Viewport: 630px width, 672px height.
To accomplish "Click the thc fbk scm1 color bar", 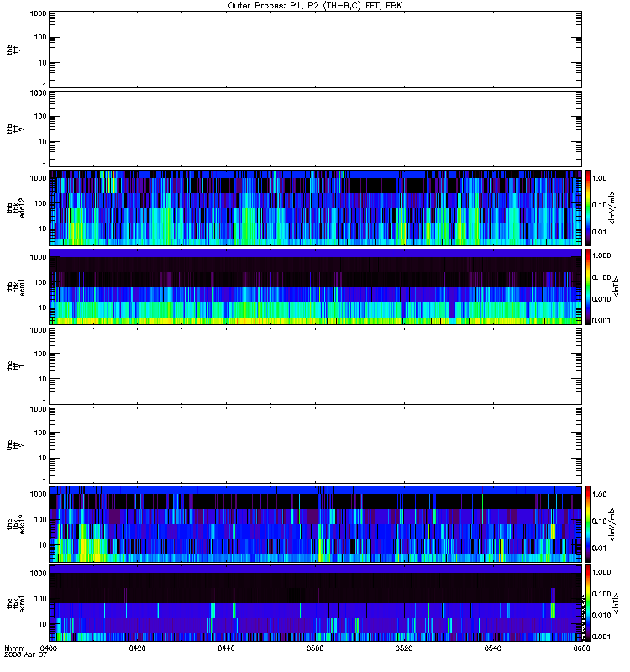I will click(588, 603).
